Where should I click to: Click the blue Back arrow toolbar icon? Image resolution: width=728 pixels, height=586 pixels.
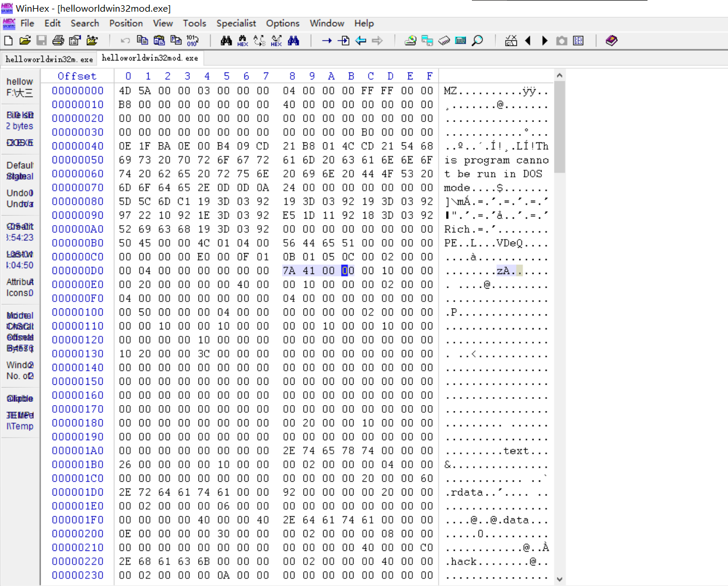[x=360, y=40]
